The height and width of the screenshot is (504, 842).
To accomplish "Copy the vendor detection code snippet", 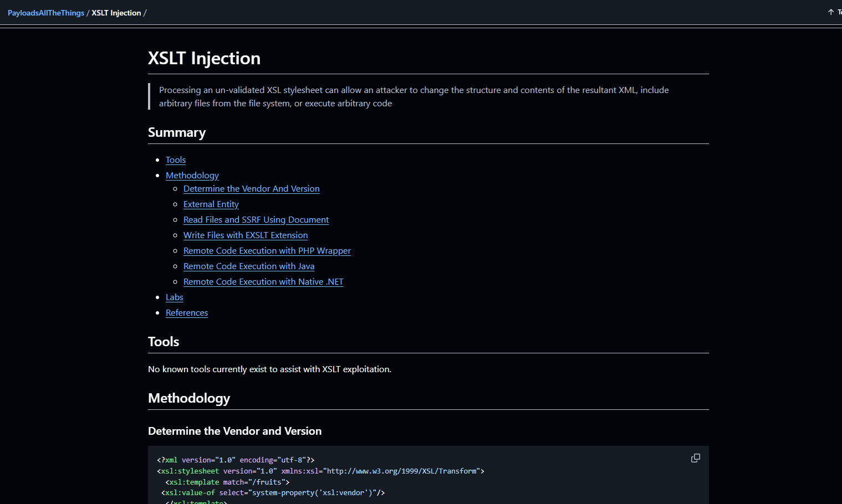I will coord(695,458).
